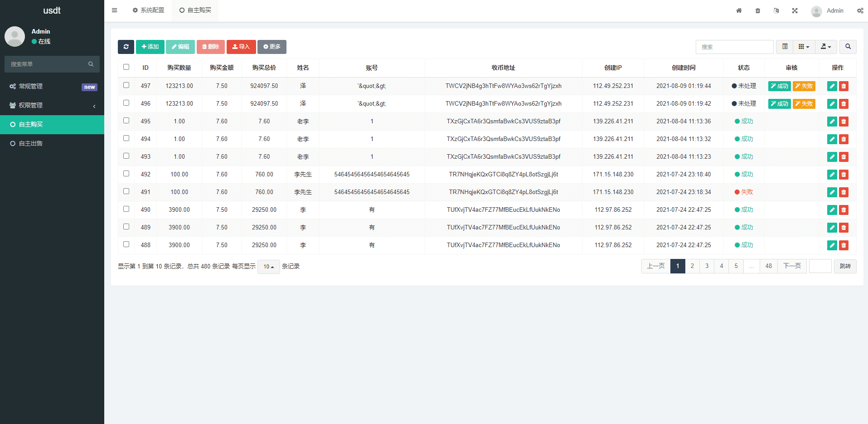Check the select-all checkbox in header
This screenshot has height=424, width=868.
(126, 67)
